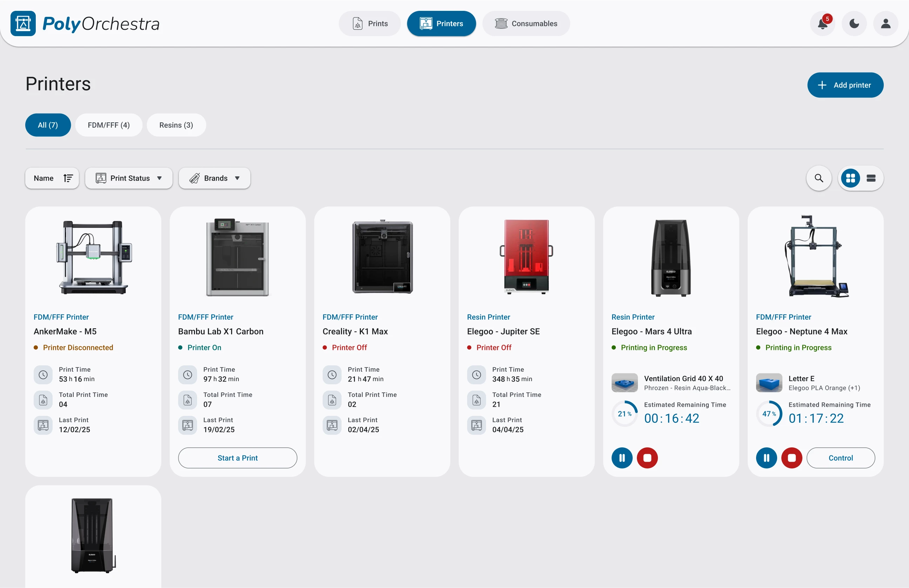Click the Add printer button
The width and height of the screenshot is (909, 588).
coord(845,85)
